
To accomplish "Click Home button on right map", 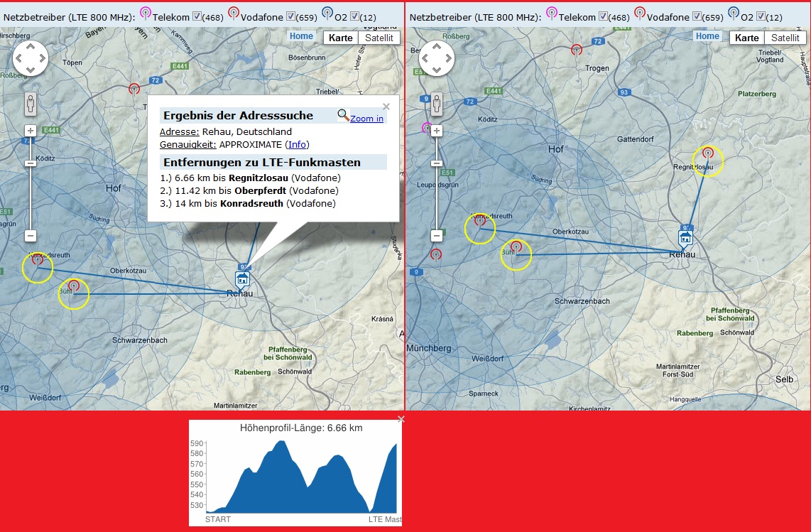I will point(707,36).
